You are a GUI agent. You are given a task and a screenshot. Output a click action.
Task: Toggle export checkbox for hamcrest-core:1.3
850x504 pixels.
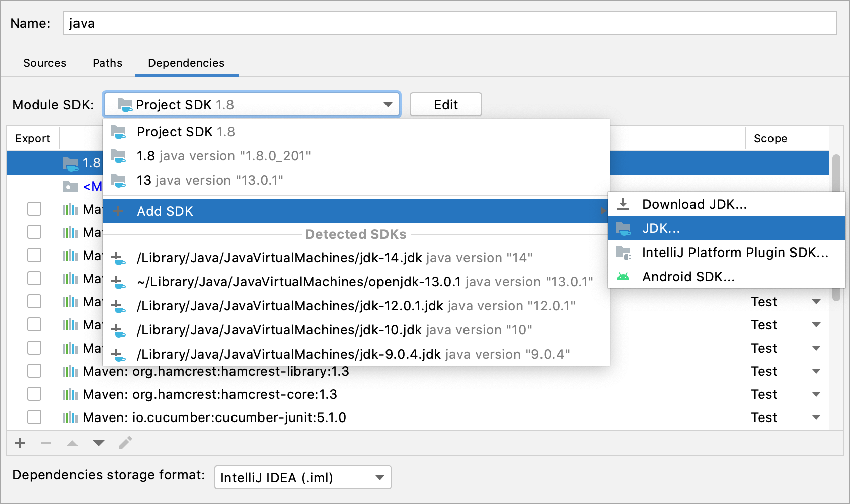click(x=34, y=394)
